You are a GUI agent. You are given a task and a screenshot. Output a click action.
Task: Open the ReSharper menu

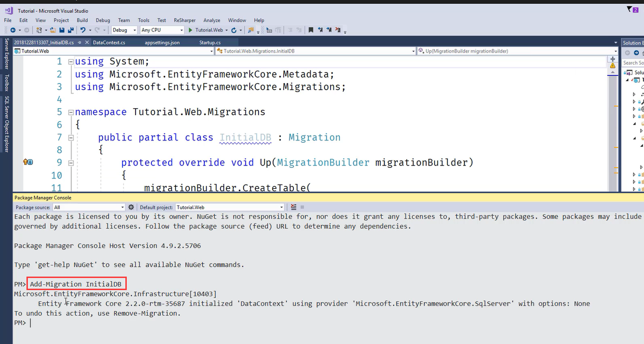coord(185,20)
